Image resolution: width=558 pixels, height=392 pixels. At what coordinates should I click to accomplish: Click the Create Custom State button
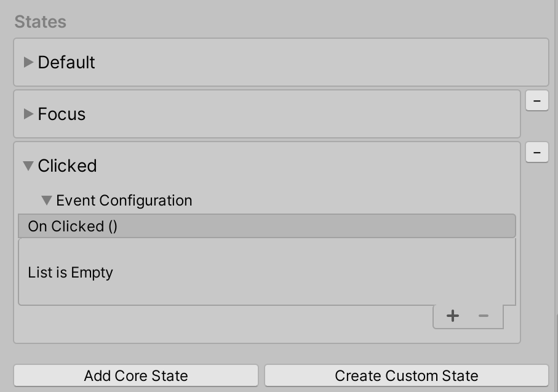[x=405, y=375]
